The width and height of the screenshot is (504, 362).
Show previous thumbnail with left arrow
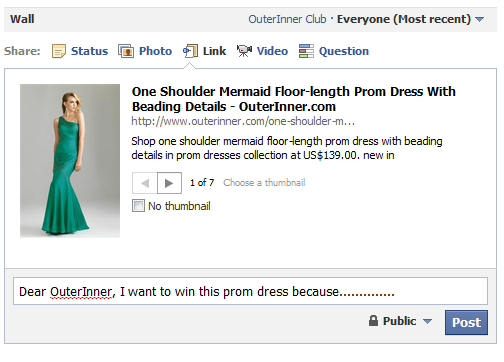145,183
